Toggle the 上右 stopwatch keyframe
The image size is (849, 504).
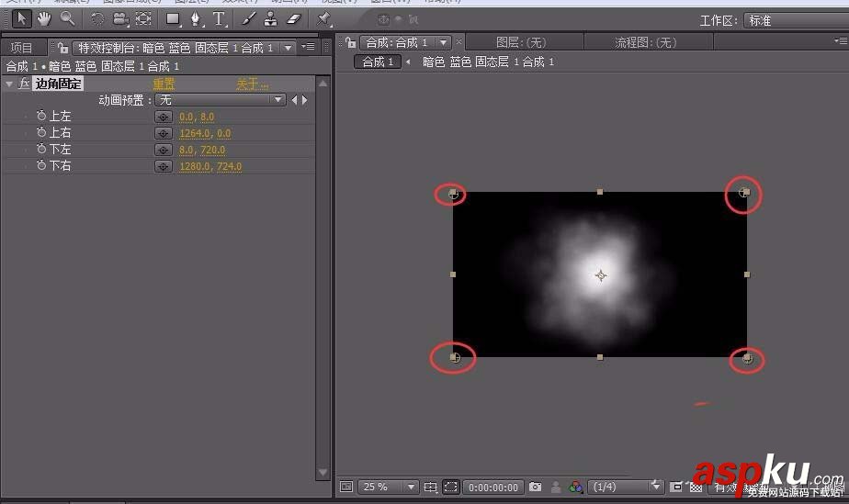(41, 131)
